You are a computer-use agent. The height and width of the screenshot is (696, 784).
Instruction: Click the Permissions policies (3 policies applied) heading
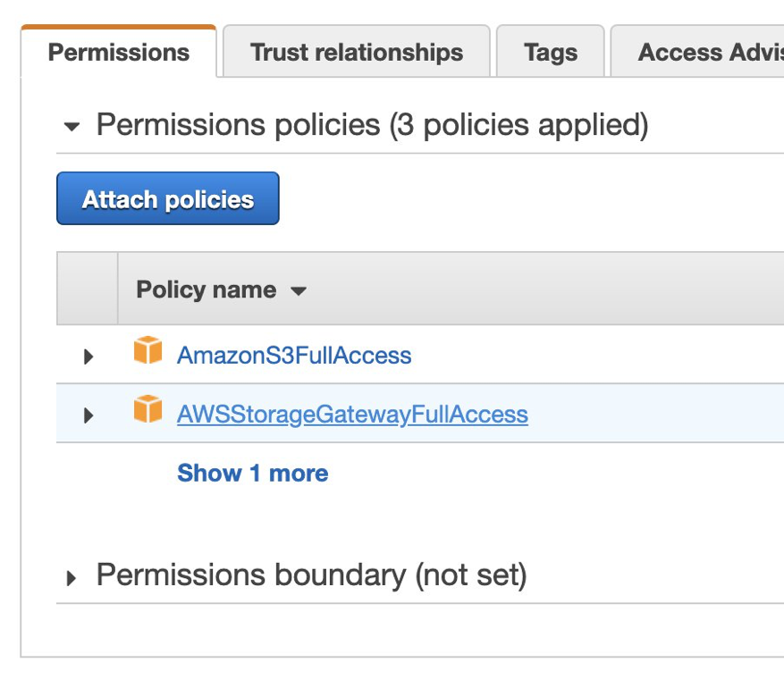coord(372,125)
